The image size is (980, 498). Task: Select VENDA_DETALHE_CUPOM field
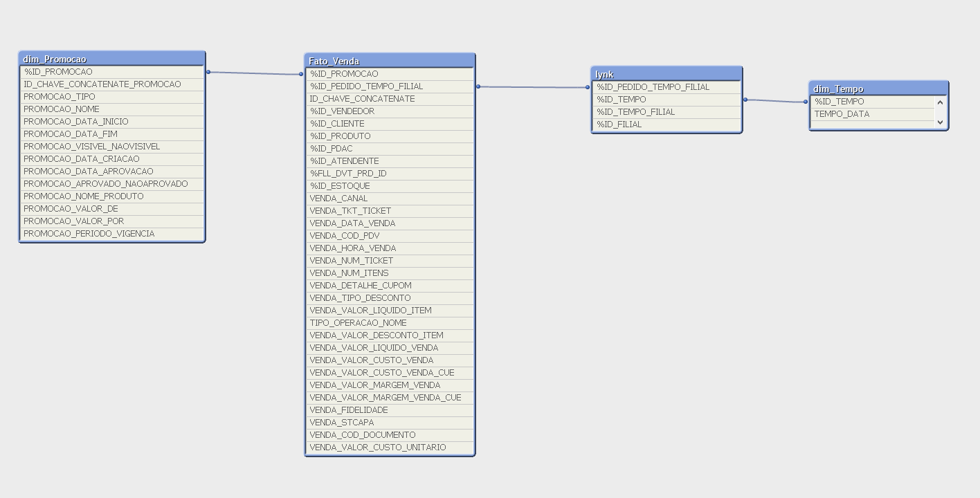coord(390,286)
